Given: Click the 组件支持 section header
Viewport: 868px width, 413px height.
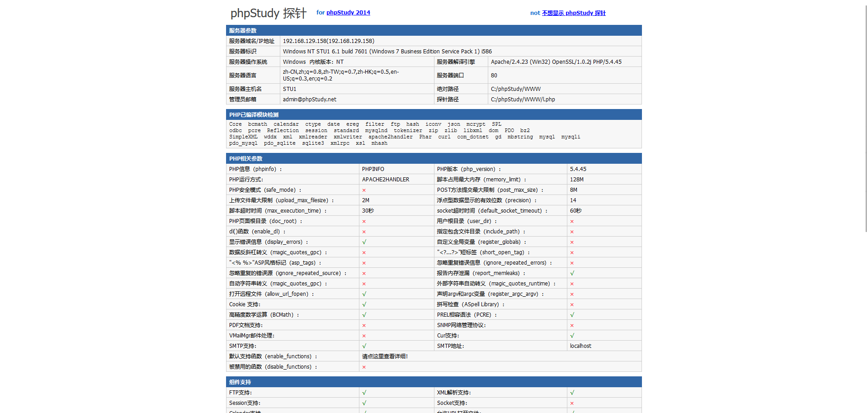Looking at the screenshot, I should (434, 382).
